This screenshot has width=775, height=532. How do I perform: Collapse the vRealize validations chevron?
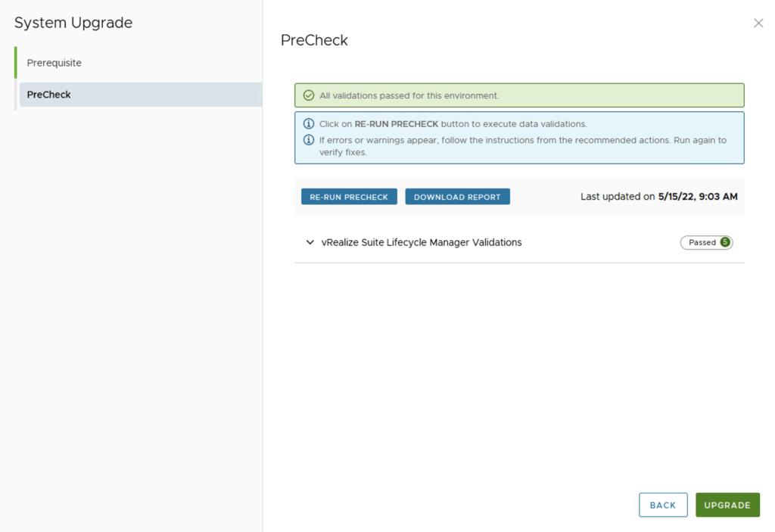pos(310,242)
